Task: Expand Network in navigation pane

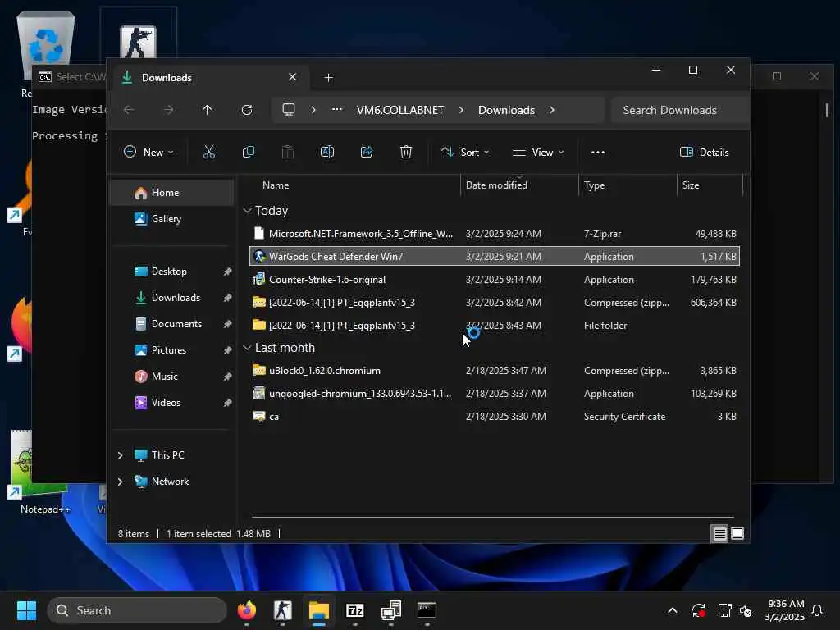Action: click(x=120, y=482)
